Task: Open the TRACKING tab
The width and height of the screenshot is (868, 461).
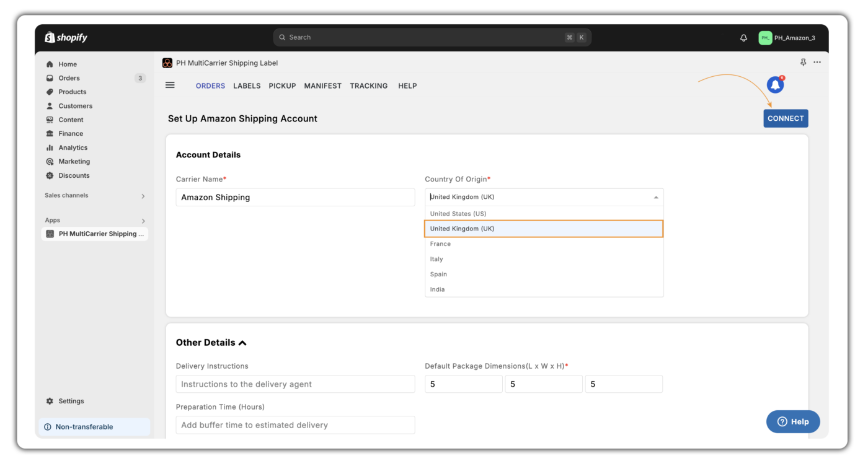Action: click(368, 86)
